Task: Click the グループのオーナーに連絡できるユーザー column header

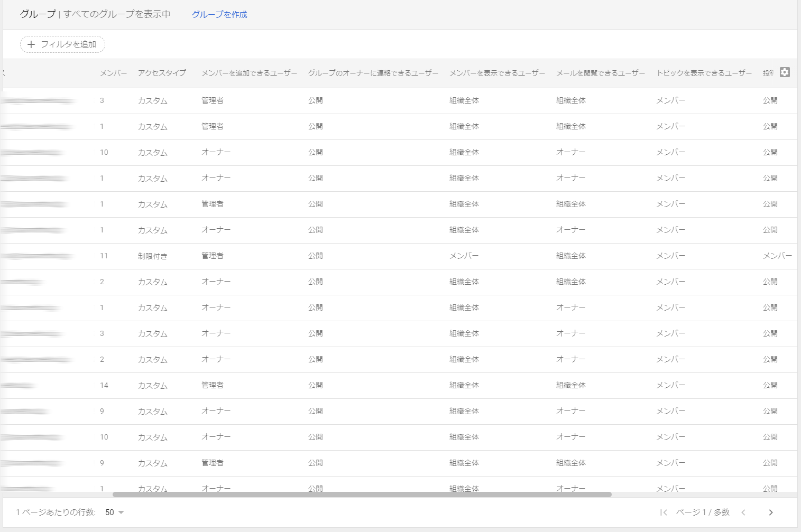Action: [x=373, y=73]
